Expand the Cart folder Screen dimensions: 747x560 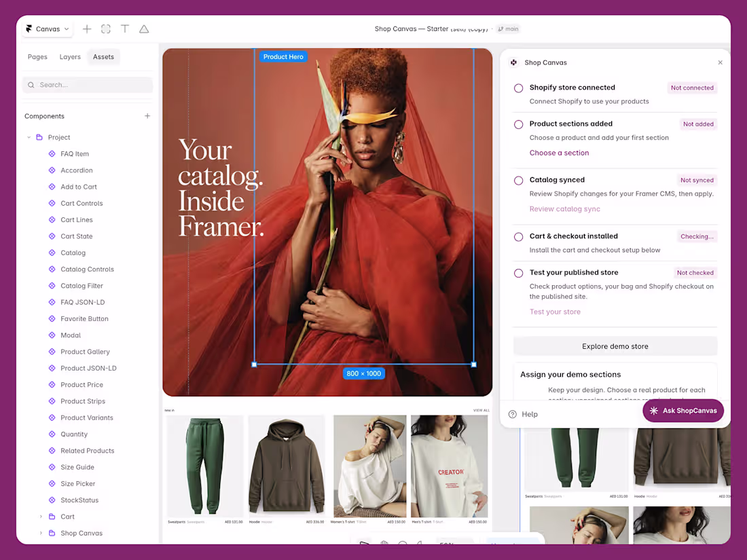click(x=41, y=517)
